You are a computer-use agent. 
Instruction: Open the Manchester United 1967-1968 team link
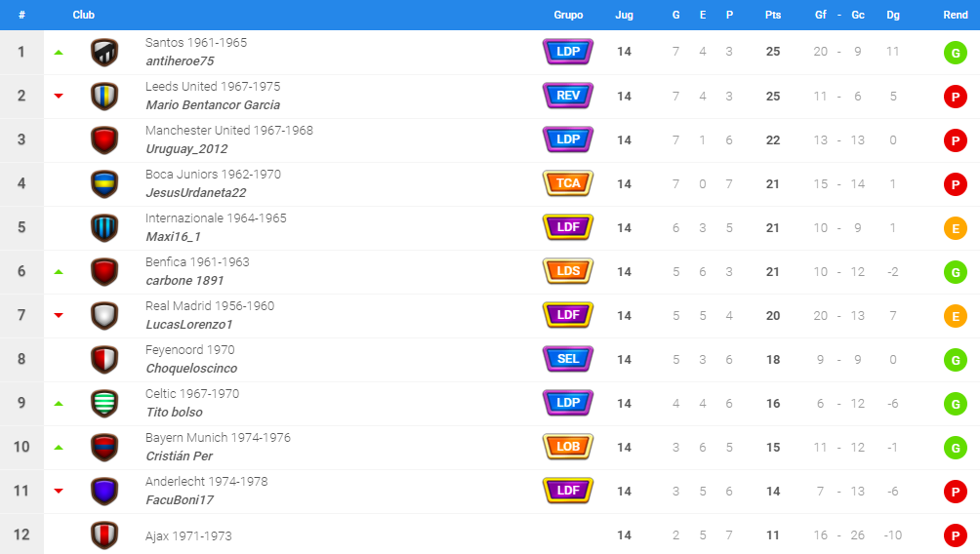click(228, 131)
